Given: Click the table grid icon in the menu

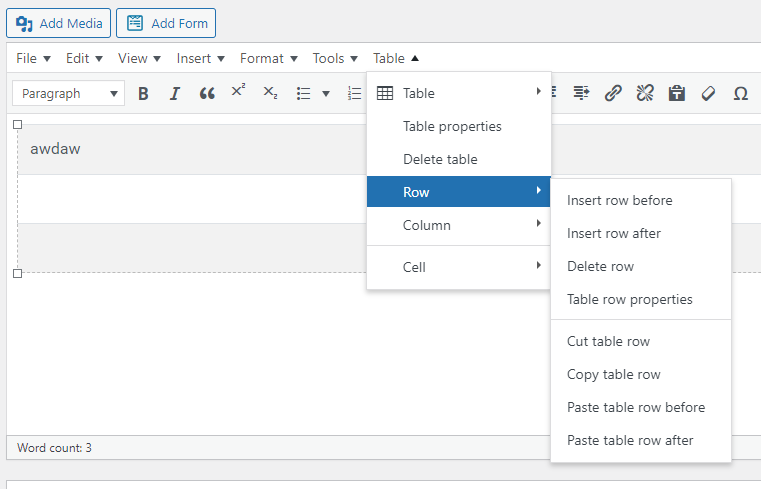Looking at the screenshot, I should tap(385, 93).
